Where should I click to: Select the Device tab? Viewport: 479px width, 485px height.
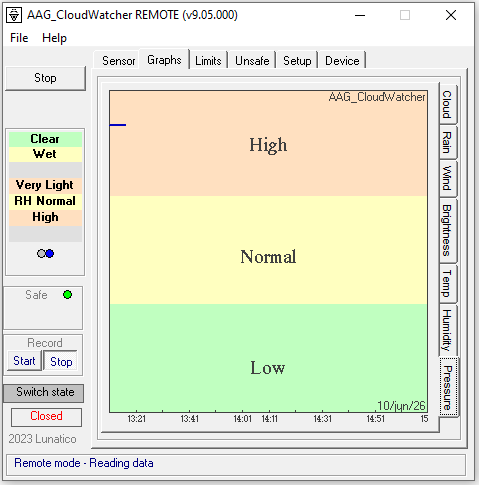pos(342,61)
